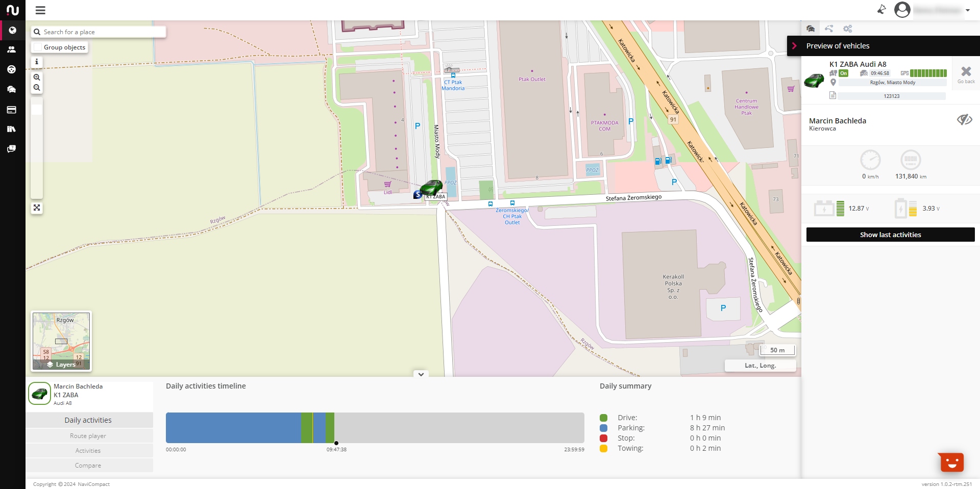
Task: Click the green Audi A8 thumbnail in preview
Action: 814,81
